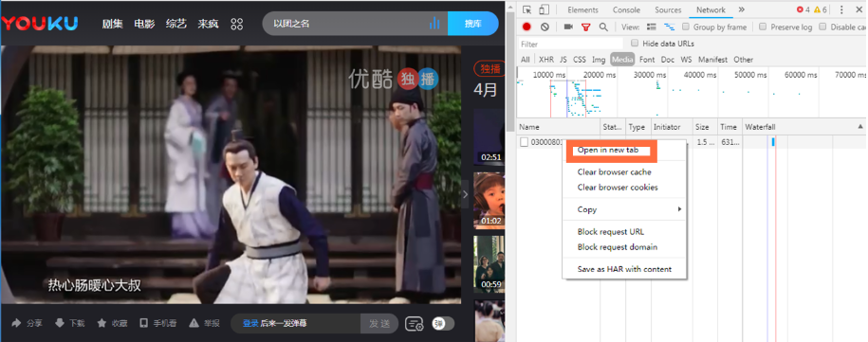Click the blue 登录 login link in danmaku bar
This screenshot has width=868, height=342.
[x=250, y=323]
